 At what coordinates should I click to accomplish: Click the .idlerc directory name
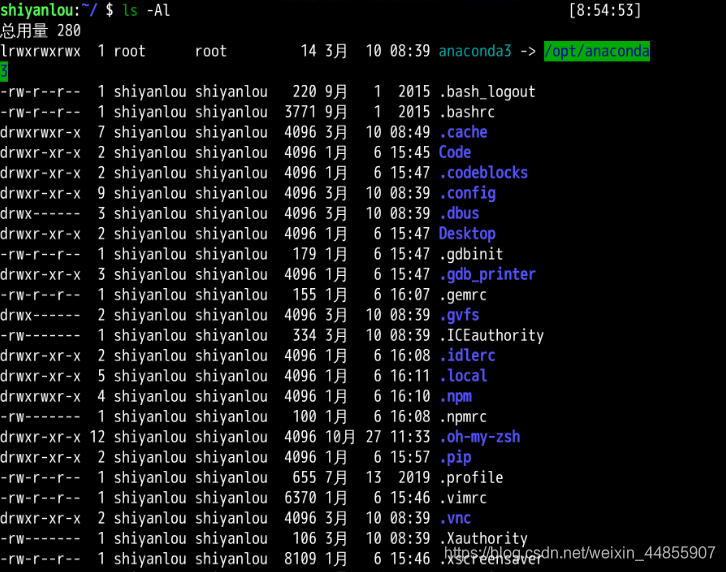467,356
